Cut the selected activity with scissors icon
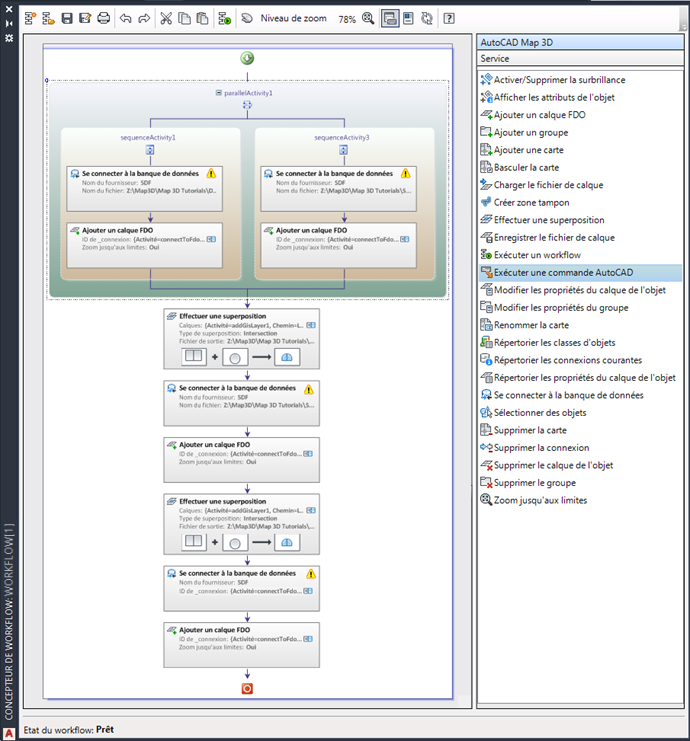Screen dimensions: 690x741 (x=166, y=18)
